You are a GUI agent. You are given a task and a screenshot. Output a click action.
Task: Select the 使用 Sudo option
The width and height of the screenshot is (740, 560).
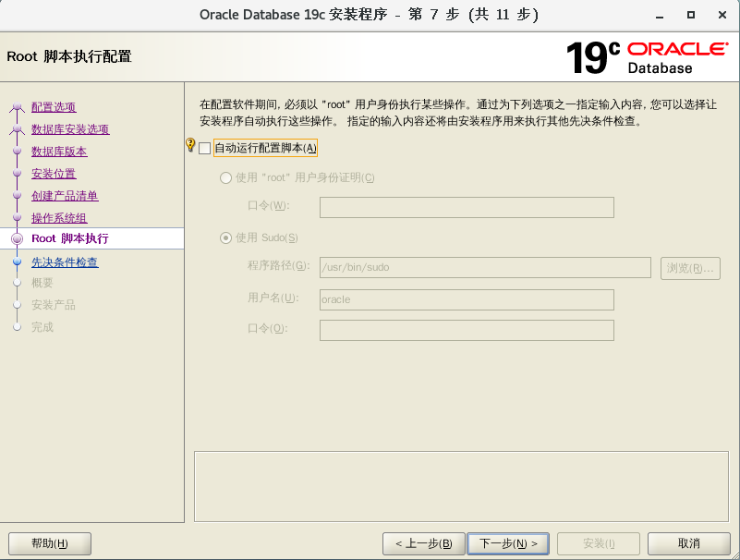[x=225, y=237]
